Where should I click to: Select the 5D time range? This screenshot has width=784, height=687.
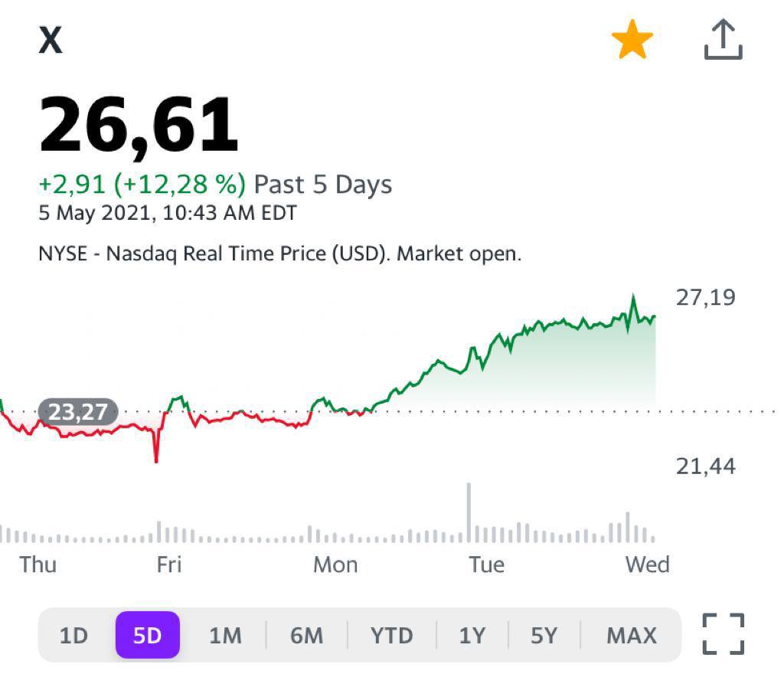click(148, 635)
